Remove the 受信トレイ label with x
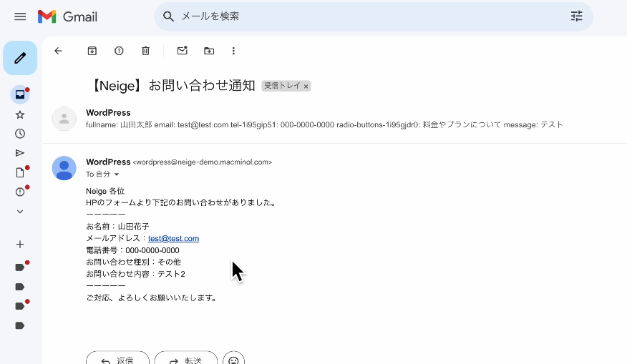 point(306,87)
